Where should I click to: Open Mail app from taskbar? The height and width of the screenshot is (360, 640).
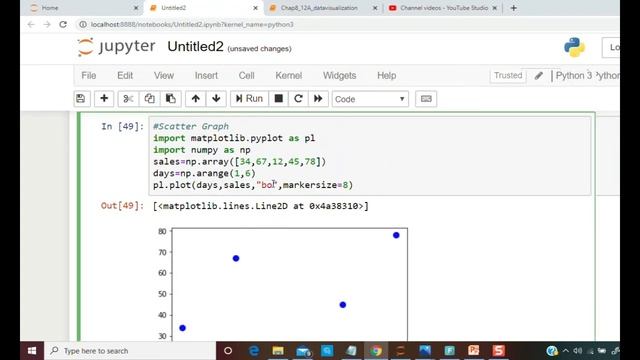click(303, 351)
